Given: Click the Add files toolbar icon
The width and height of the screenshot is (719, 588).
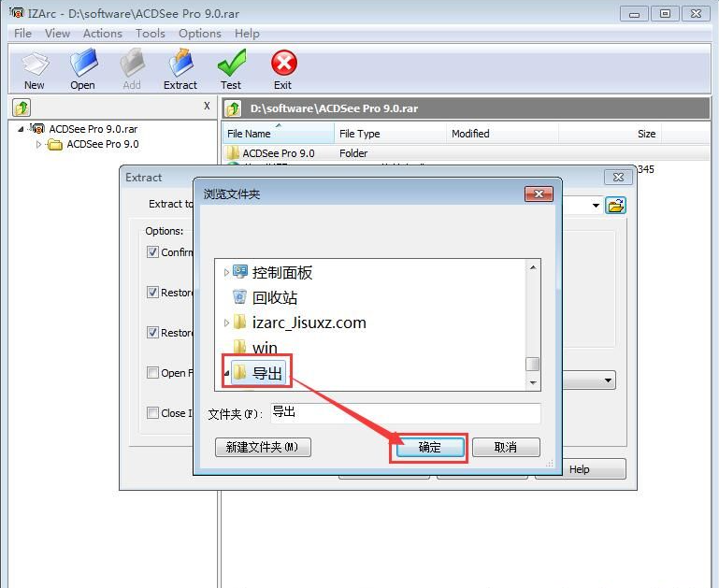Looking at the screenshot, I should click(x=132, y=70).
